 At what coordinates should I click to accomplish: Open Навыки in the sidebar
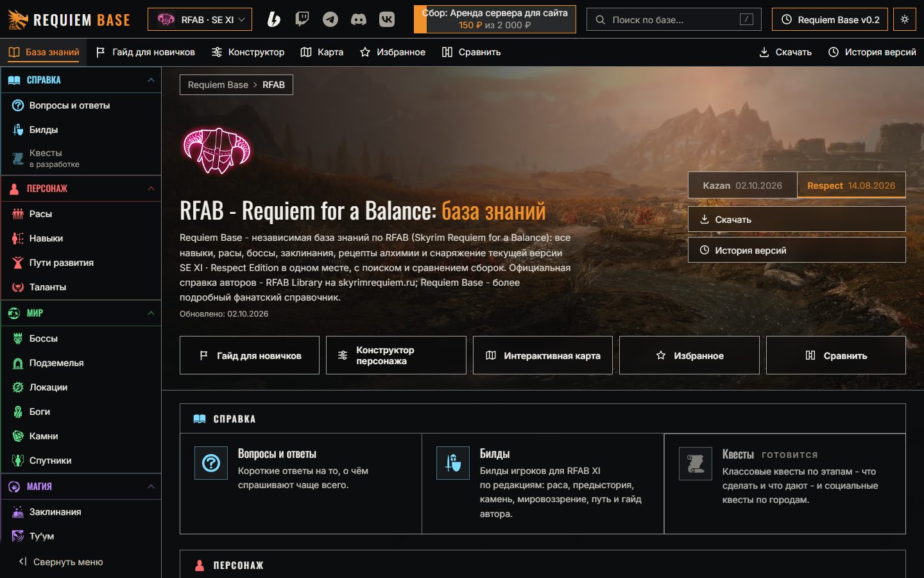coord(81,238)
